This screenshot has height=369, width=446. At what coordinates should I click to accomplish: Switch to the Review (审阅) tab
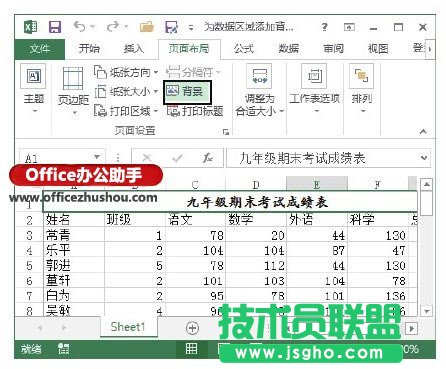(x=333, y=49)
